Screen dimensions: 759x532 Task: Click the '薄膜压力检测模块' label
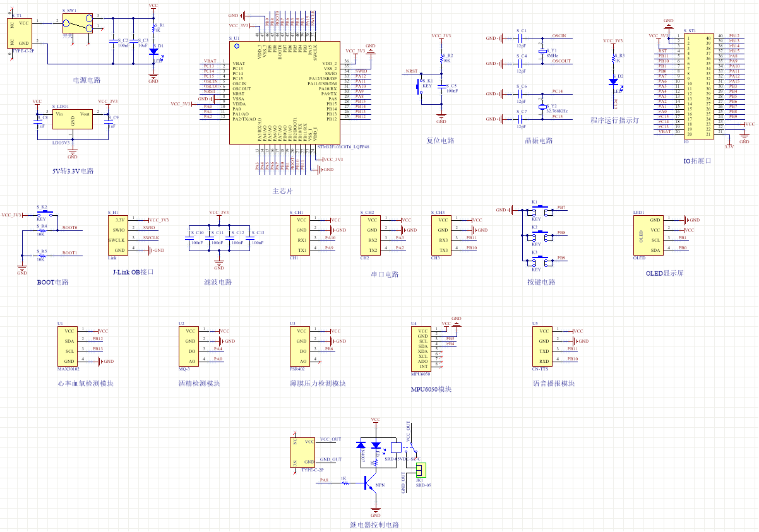coord(318,383)
